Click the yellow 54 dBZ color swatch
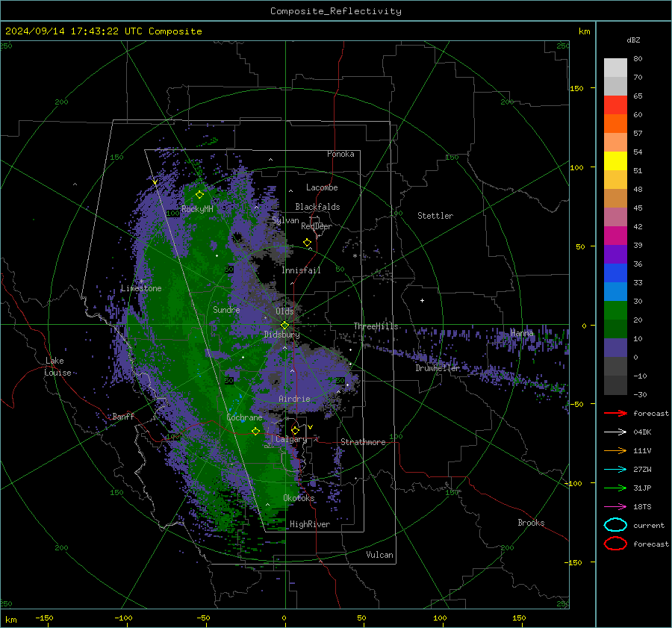The height and width of the screenshot is (628, 672). click(615, 161)
